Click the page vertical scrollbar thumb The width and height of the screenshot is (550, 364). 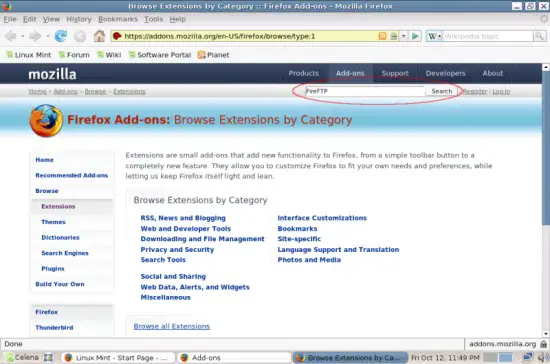[546, 149]
